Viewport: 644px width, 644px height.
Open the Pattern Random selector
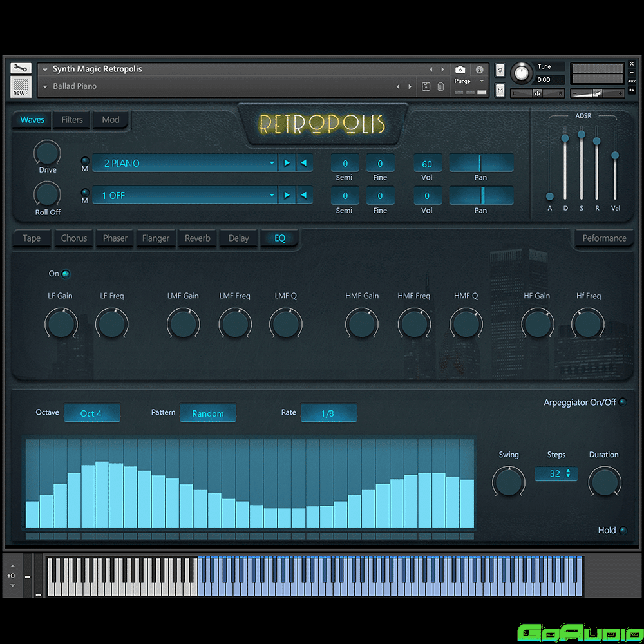(208, 413)
